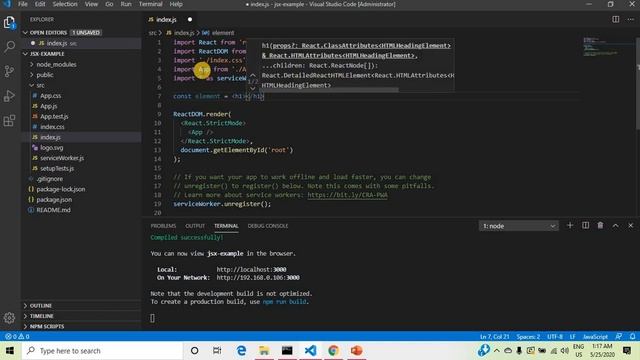Close the terminal panel
This screenshot has width=640, height=360.
631,225
